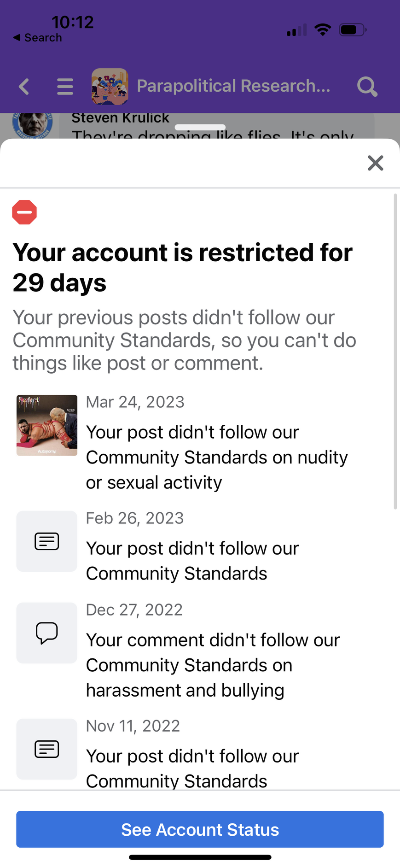Open search with the magnifier icon
Viewport: 400px width, 868px height.
[x=367, y=87]
